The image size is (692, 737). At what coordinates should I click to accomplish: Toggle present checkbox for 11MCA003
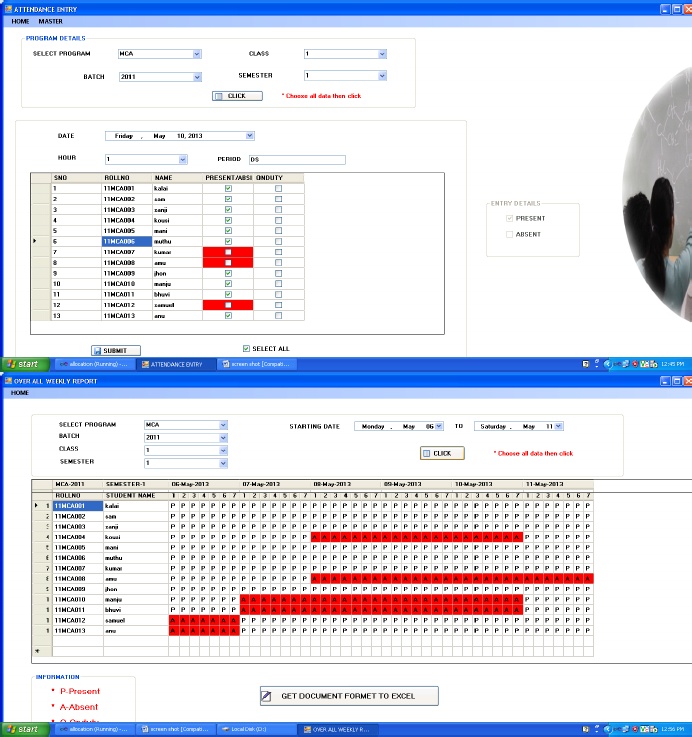228,210
